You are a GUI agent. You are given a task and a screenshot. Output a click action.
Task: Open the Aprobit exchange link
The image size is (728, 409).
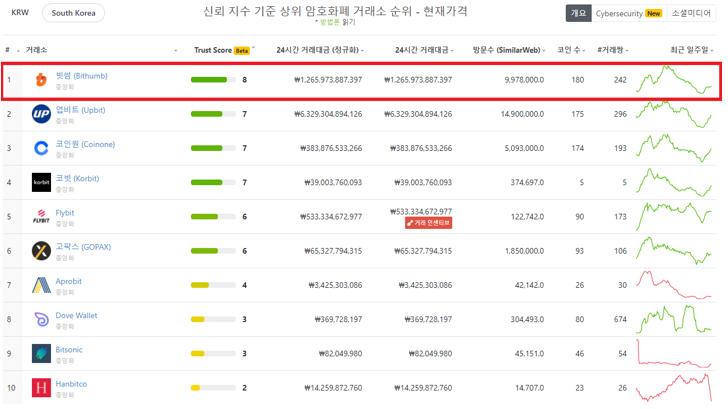tap(68, 281)
